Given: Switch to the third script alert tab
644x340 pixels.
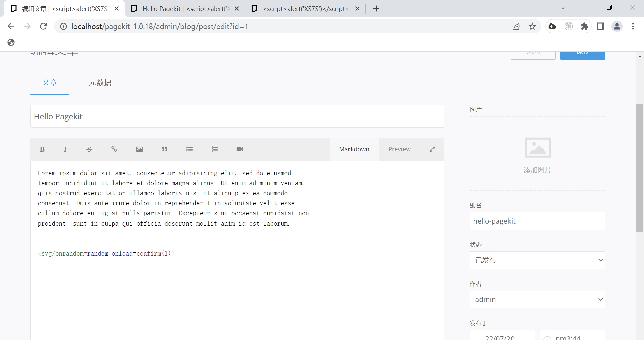Looking at the screenshot, I should pyautogui.click(x=305, y=9).
